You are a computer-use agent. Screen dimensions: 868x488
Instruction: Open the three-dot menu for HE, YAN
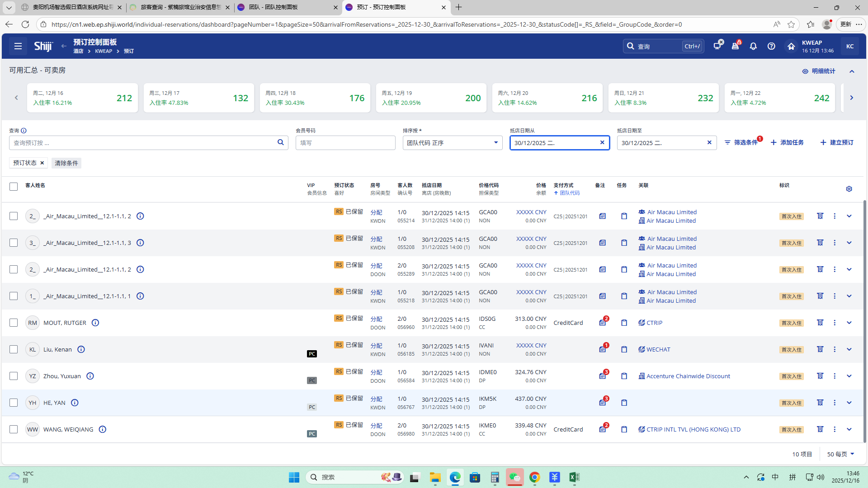point(835,403)
